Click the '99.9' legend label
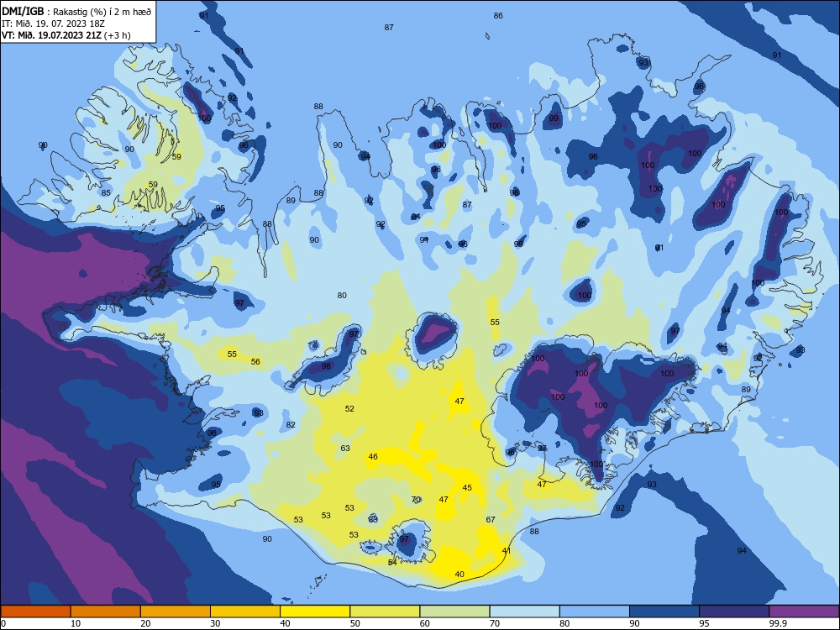Viewport: 840px width, 630px height. pos(778,623)
